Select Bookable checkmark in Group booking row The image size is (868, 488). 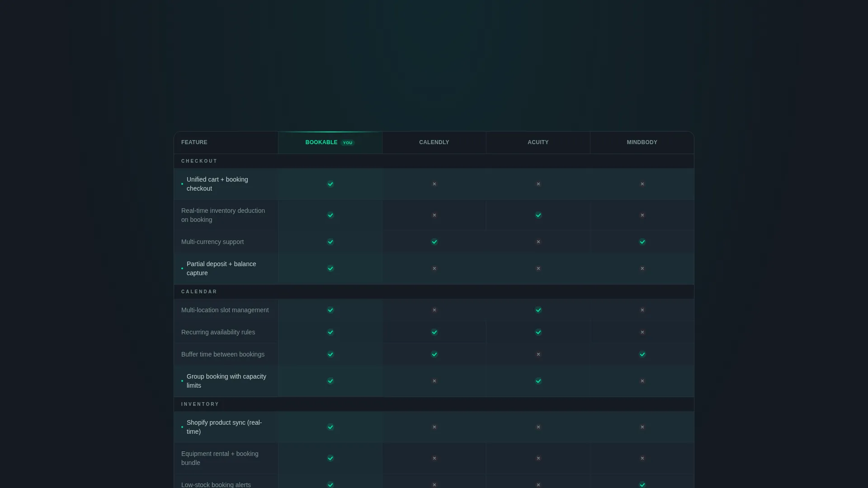[x=330, y=381]
